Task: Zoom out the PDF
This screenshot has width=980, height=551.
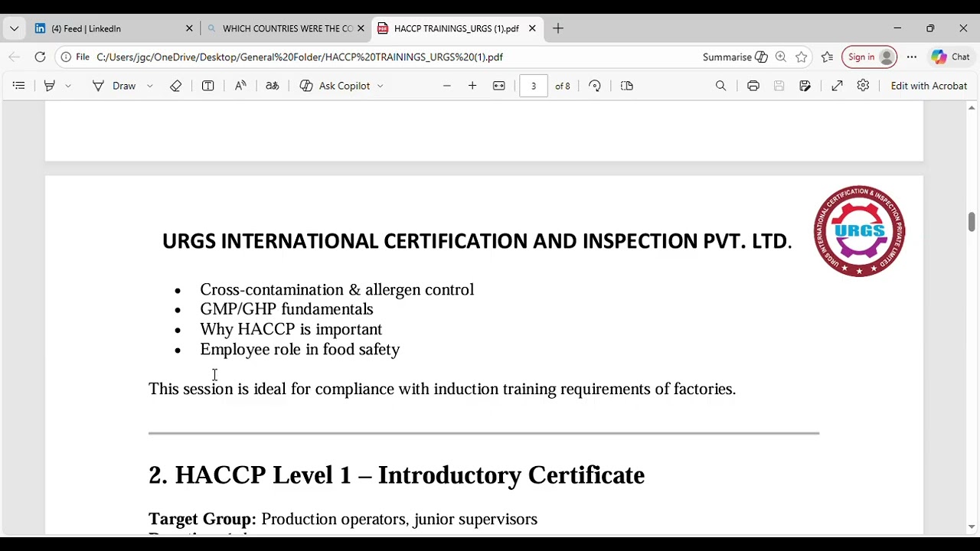Action: click(447, 86)
